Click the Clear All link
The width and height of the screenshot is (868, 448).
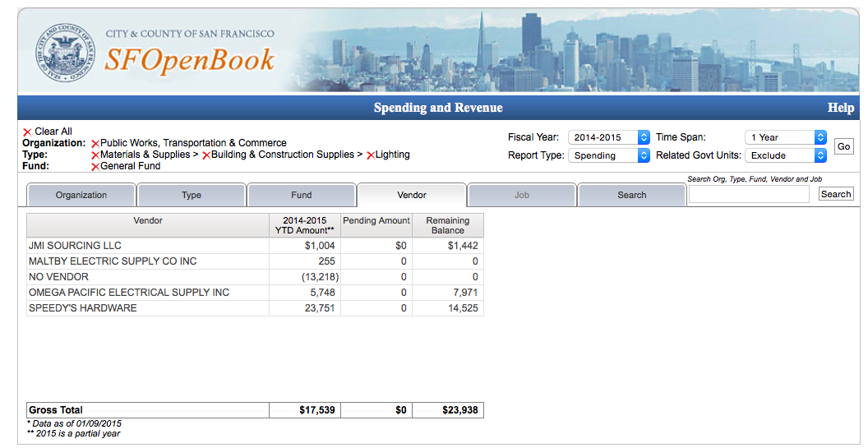click(x=53, y=132)
